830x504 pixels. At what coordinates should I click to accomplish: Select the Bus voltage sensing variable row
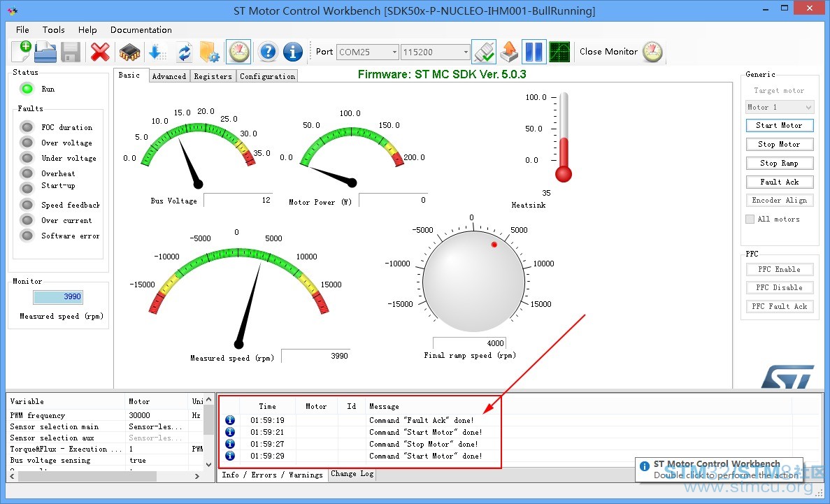[106, 460]
